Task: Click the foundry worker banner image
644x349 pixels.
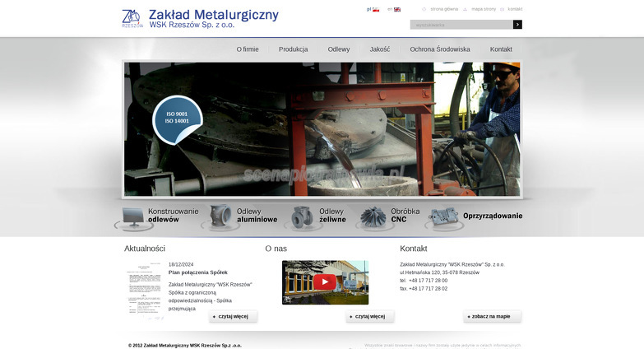Action: click(x=322, y=129)
